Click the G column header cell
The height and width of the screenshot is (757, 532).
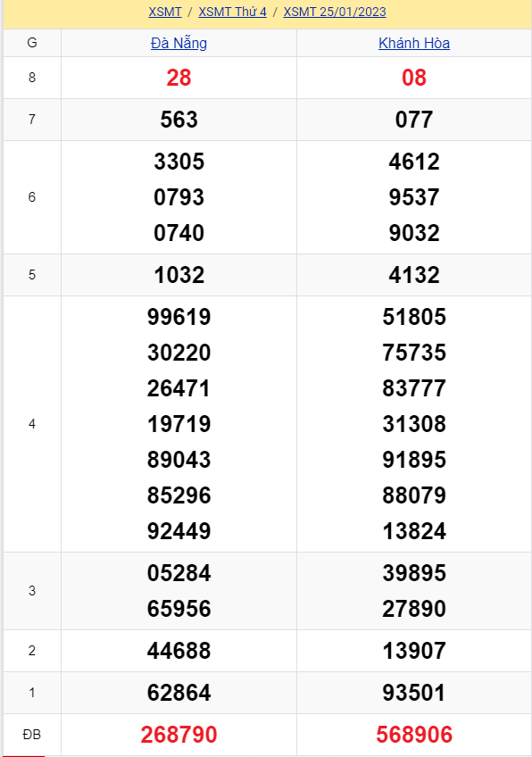coord(32,43)
